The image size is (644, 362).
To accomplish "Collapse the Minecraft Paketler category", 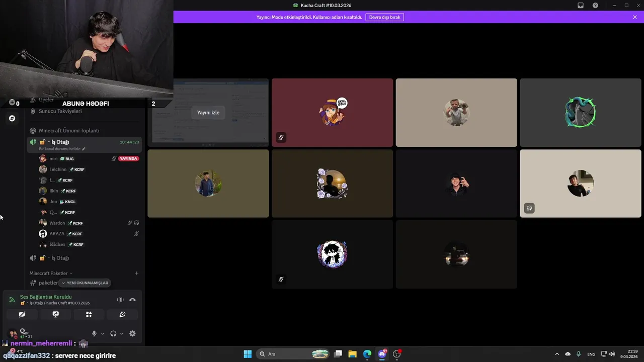I will pyautogui.click(x=51, y=273).
